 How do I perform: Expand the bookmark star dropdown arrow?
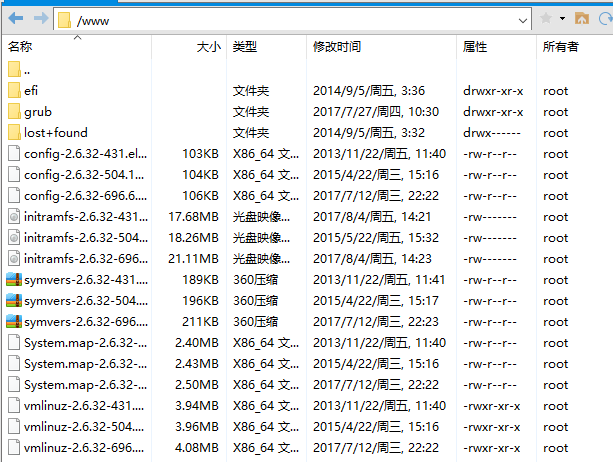[563, 18]
